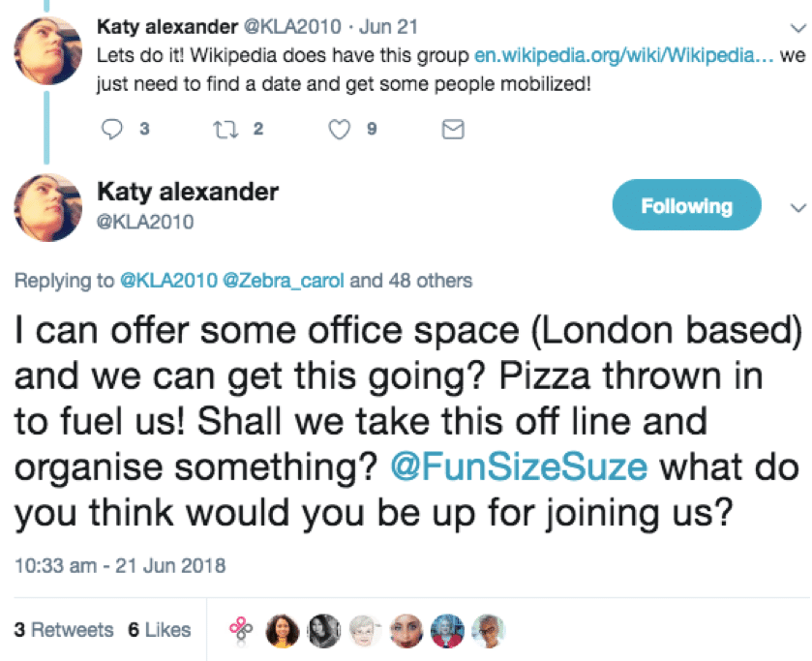Screen dimensions: 812x661
Task: Show the 6 Likes list
Action: pos(160,629)
